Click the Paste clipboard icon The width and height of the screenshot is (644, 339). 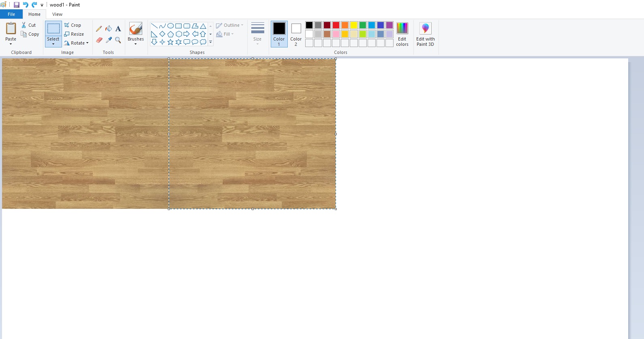tap(11, 28)
